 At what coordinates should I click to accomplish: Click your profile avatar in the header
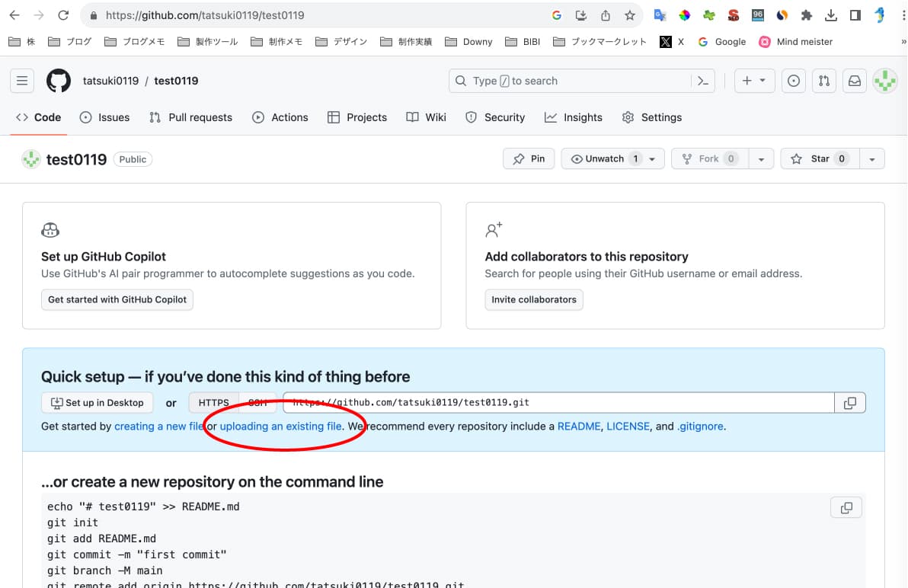(884, 80)
